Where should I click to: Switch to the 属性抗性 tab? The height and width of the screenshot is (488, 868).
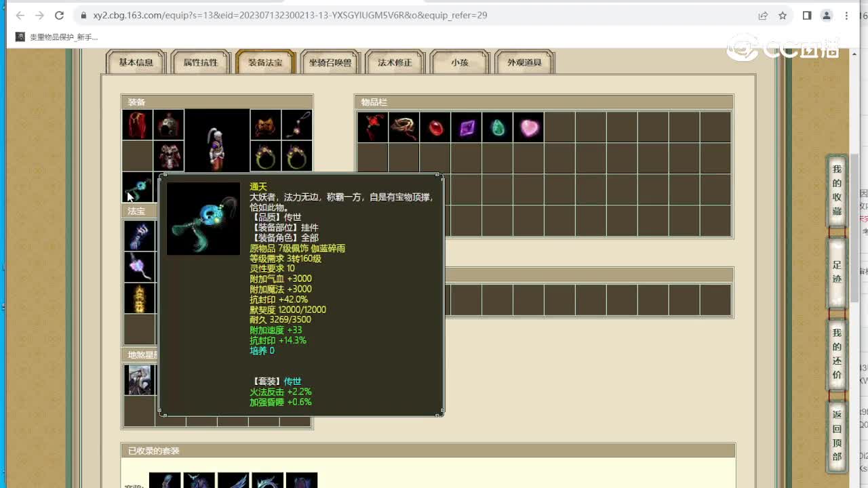pos(201,62)
